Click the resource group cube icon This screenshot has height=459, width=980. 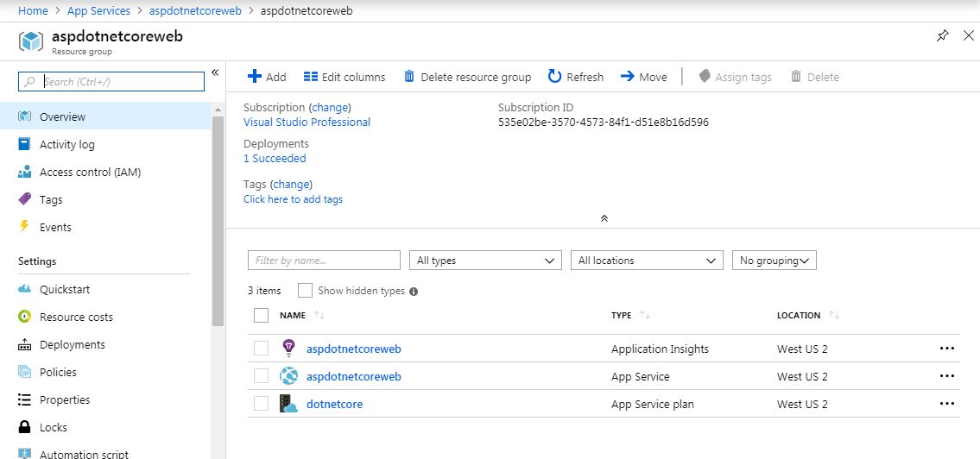(31, 41)
